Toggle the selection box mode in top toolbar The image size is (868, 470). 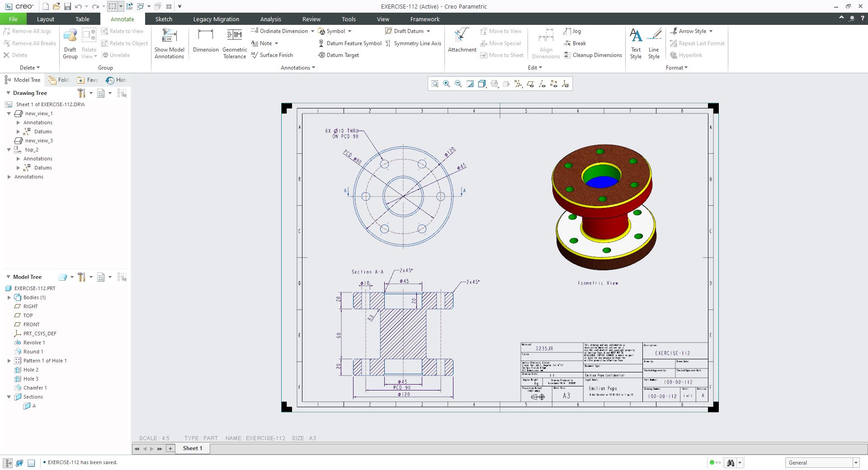pyautogui.click(x=112, y=6)
